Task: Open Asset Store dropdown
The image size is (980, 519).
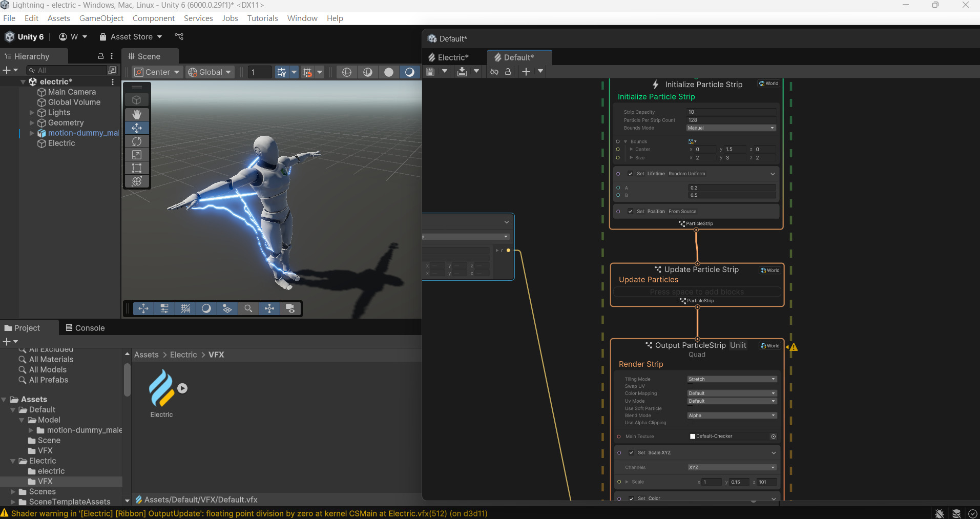Action: click(131, 37)
